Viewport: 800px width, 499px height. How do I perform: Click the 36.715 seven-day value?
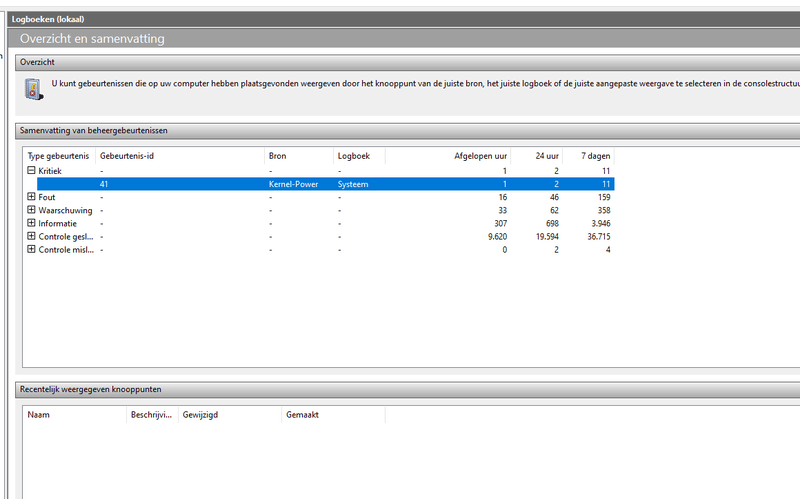598,237
